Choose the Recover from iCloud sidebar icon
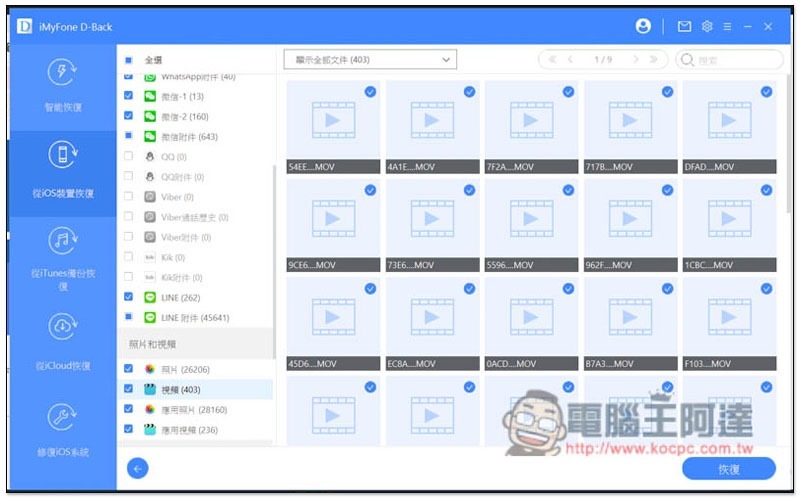The height and width of the screenshot is (499, 800). (63, 327)
